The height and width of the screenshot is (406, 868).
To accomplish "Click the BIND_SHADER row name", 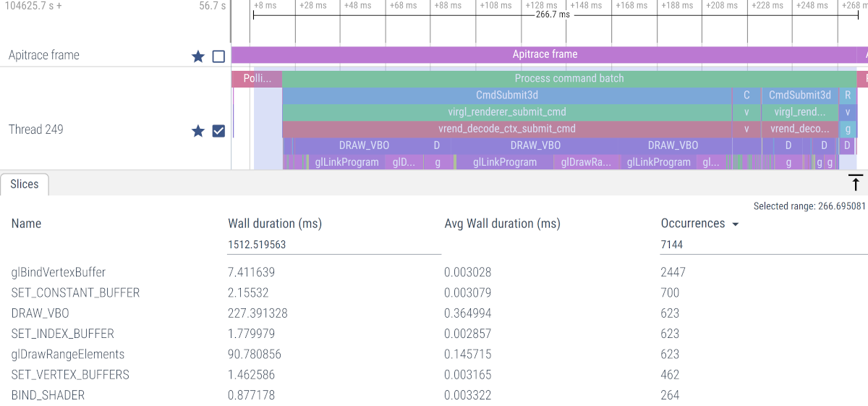I will [x=48, y=395].
